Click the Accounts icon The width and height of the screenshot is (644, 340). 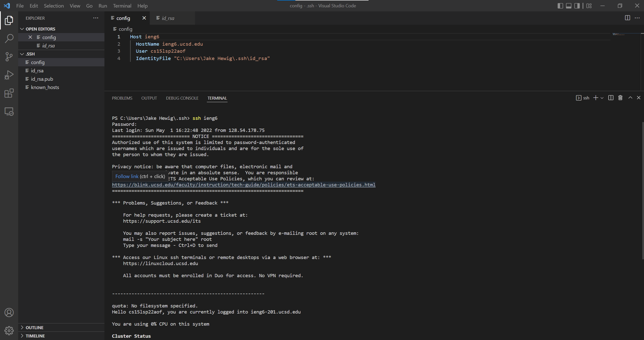click(x=9, y=313)
